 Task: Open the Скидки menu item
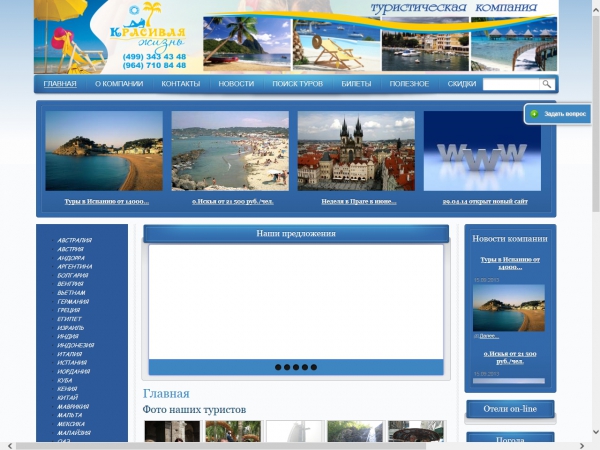click(461, 84)
